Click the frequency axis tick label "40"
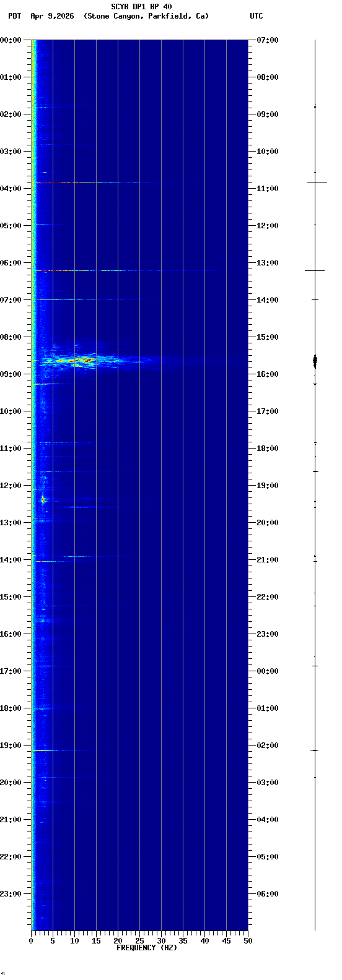The width and height of the screenshot is (342, 980). (x=204, y=941)
